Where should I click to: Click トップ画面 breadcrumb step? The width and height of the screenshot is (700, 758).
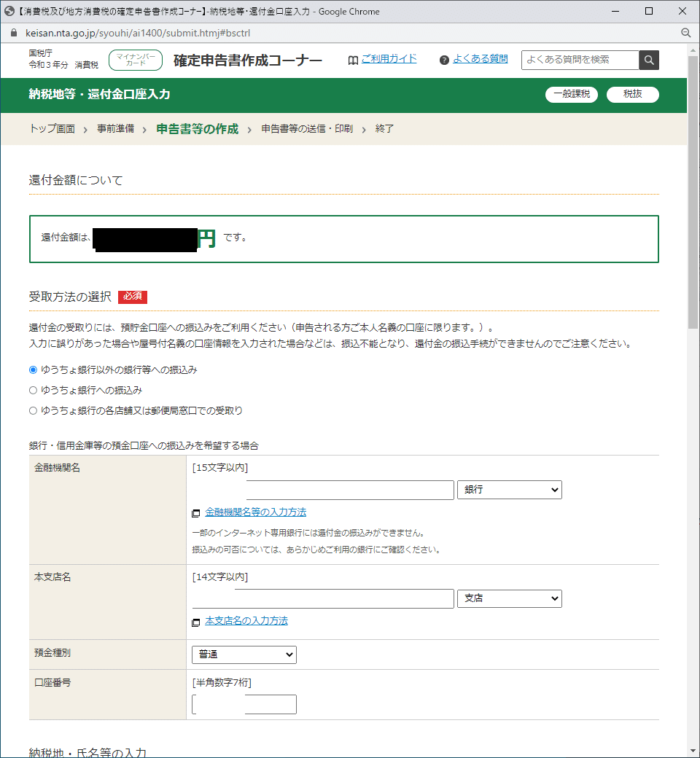pos(52,128)
